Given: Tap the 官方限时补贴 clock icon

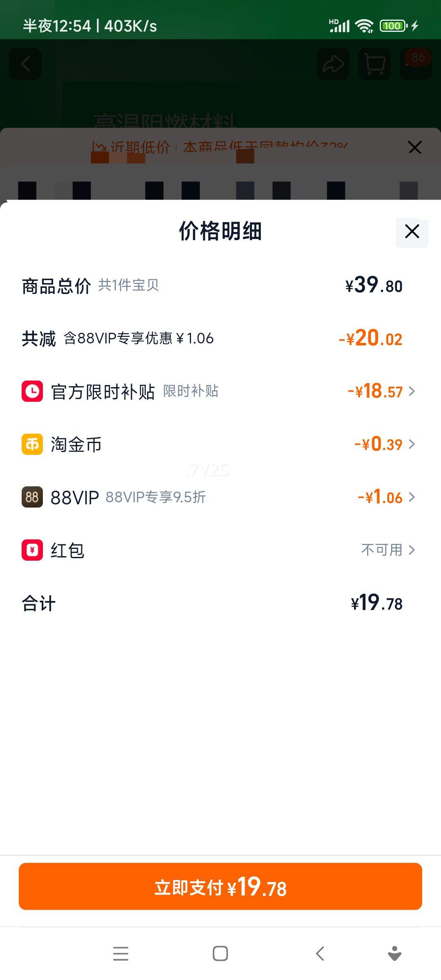Looking at the screenshot, I should click(x=32, y=391).
